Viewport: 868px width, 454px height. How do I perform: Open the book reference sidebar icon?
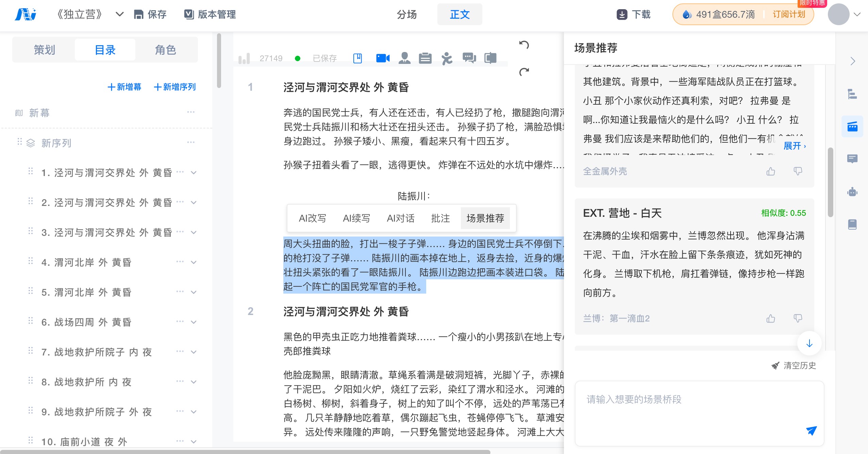click(852, 224)
